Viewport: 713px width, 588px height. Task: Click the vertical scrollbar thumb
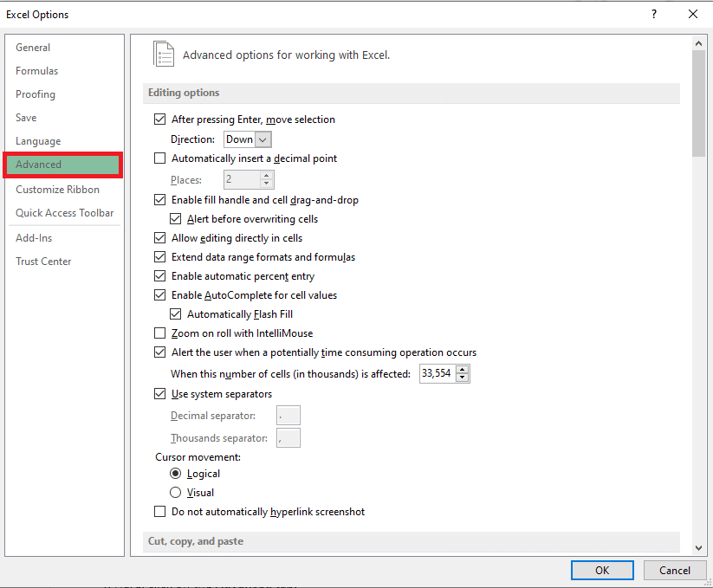(698, 104)
